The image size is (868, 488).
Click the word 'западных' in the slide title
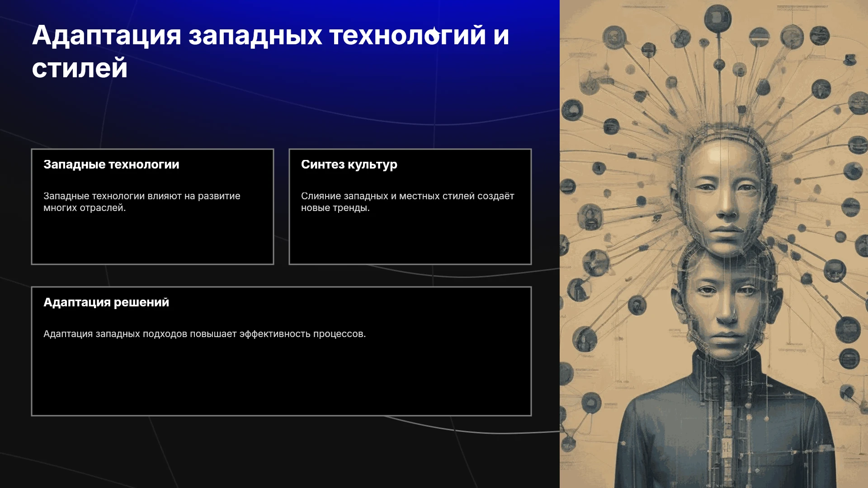pyautogui.click(x=255, y=36)
